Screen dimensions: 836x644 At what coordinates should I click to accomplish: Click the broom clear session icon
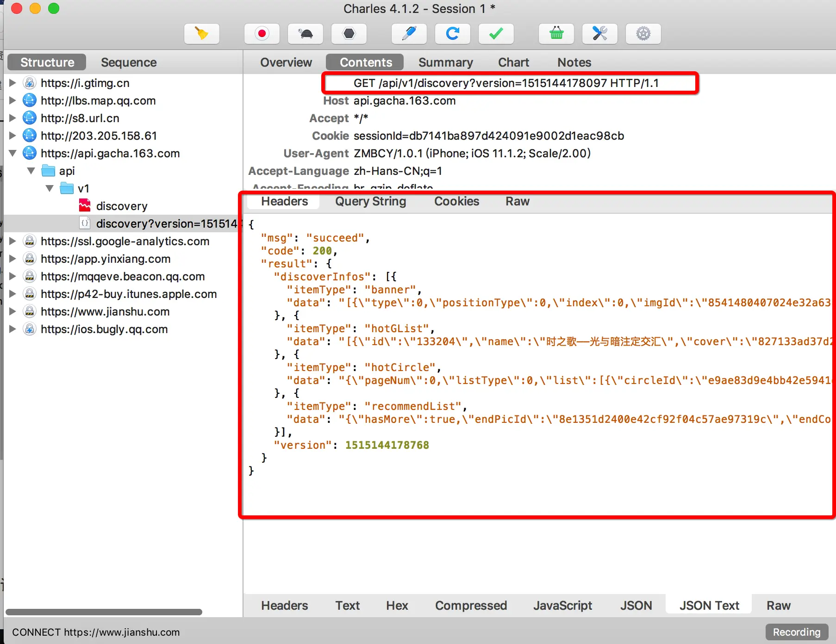point(202,33)
